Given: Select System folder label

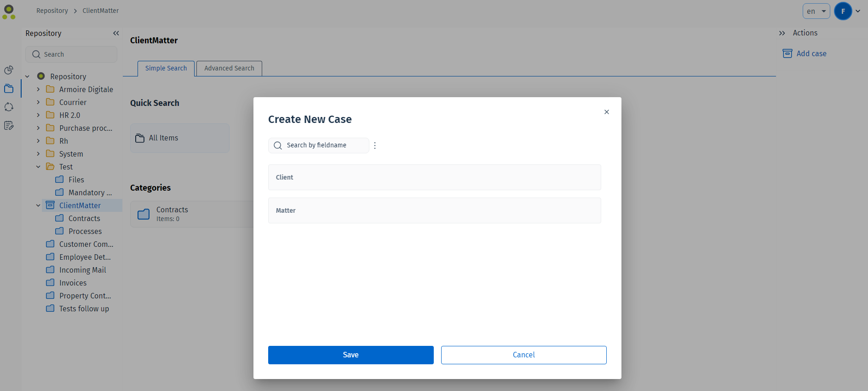Looking at the screenshot, I should click(x=71, y=154).
